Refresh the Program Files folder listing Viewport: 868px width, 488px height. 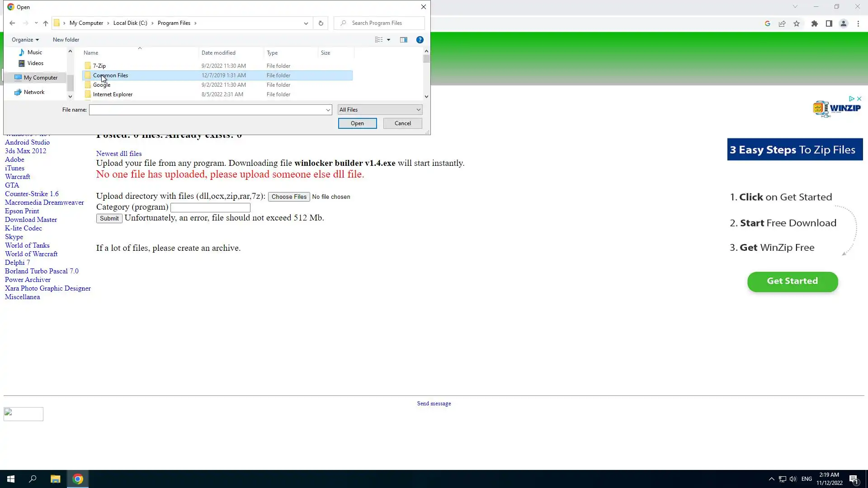click(321, 23)
